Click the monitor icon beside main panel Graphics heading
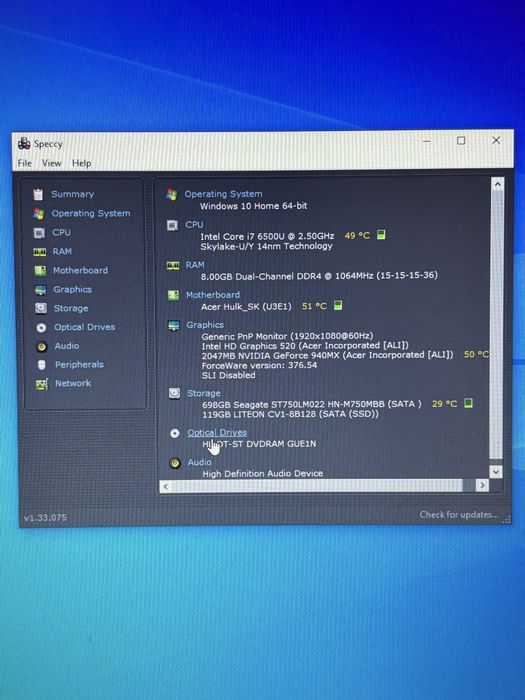 (174, 325)
